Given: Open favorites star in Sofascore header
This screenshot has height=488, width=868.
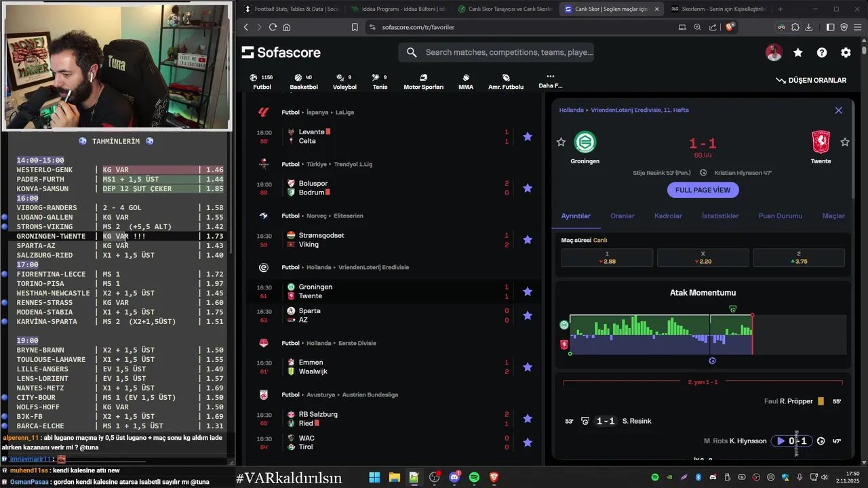Looking at the screenshot, I should pyautogui.click(x=798, y=52).
